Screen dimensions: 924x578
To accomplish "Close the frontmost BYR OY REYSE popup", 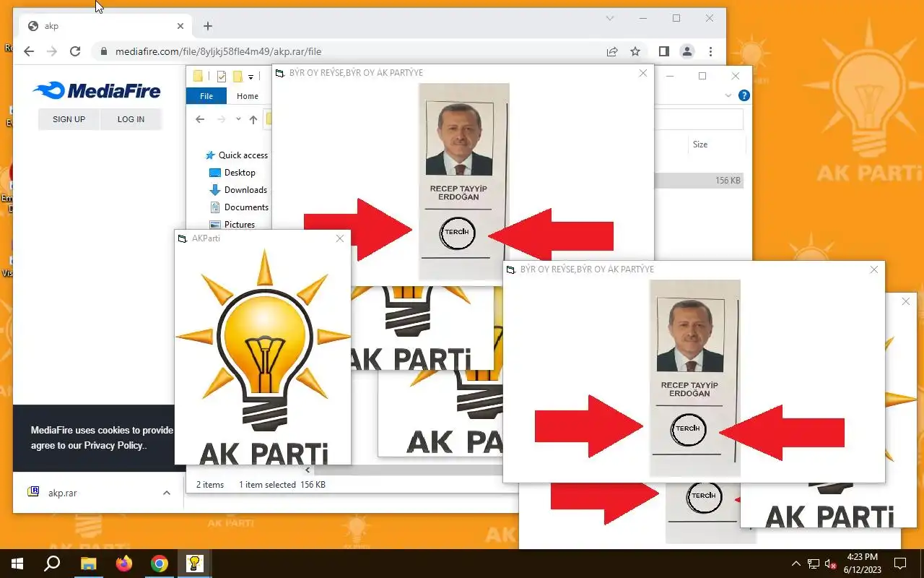I will tap(874, 269).
